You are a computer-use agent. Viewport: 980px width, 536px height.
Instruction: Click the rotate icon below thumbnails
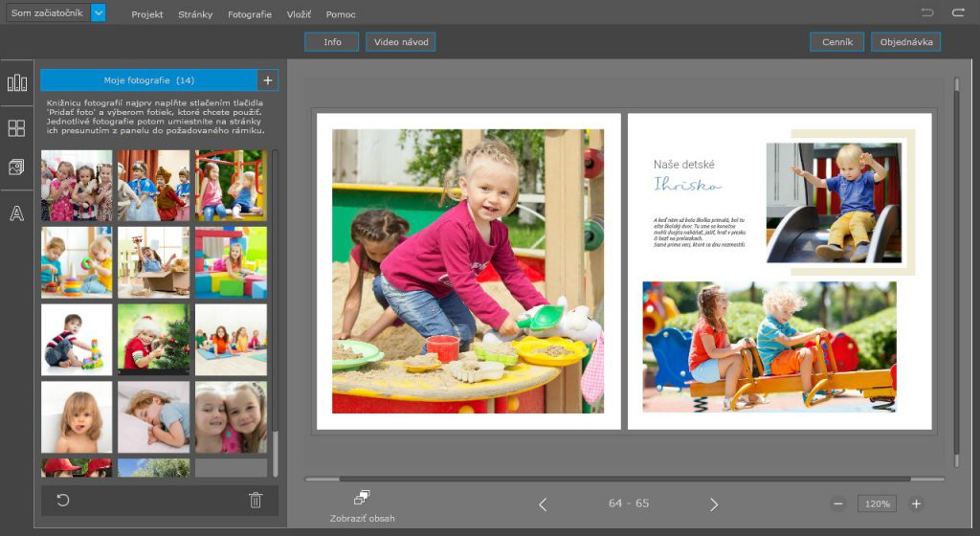click(63, 500)
